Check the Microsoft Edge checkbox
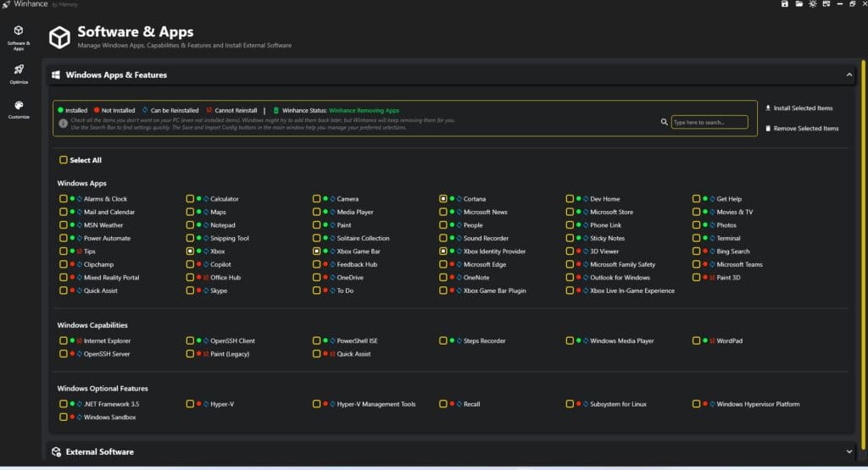Screen dimensions: 868x470 click(x=443, y=265)
